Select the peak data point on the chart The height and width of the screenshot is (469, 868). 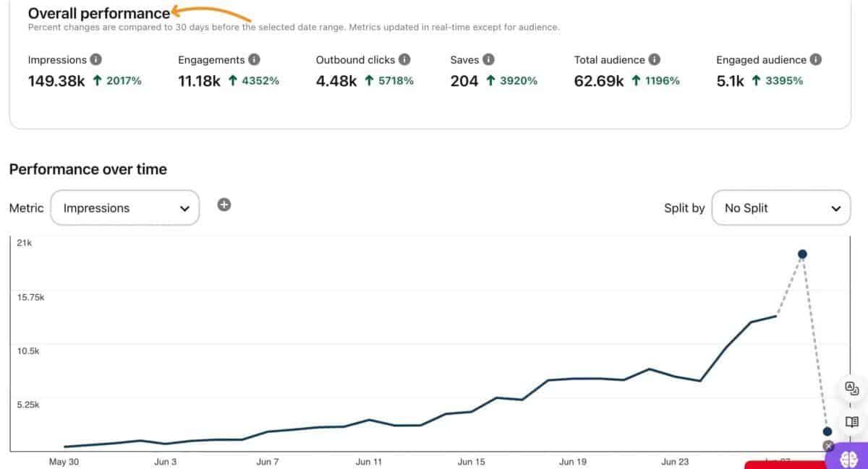801,254
